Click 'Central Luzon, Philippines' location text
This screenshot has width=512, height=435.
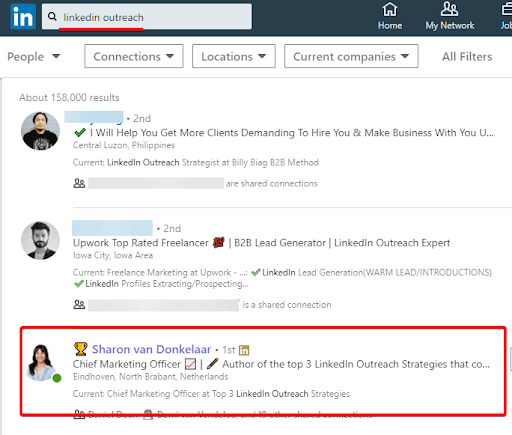pos(124,145)
